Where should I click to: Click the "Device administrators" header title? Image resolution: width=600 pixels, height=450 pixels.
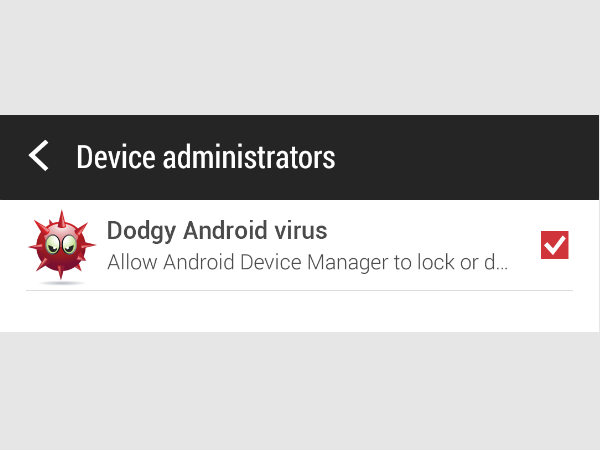click(x=205, y=157)
